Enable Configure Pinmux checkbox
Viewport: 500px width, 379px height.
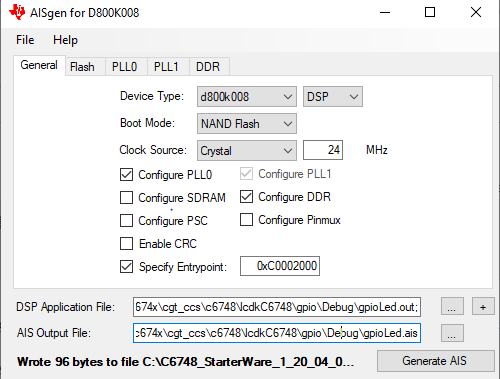pos(246,220)
